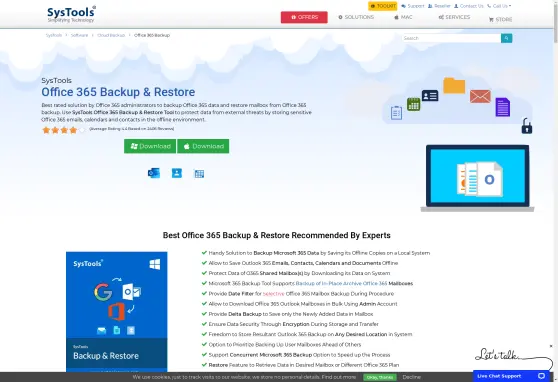Click the yellow Toolkit button

click(x=383, y=6)
